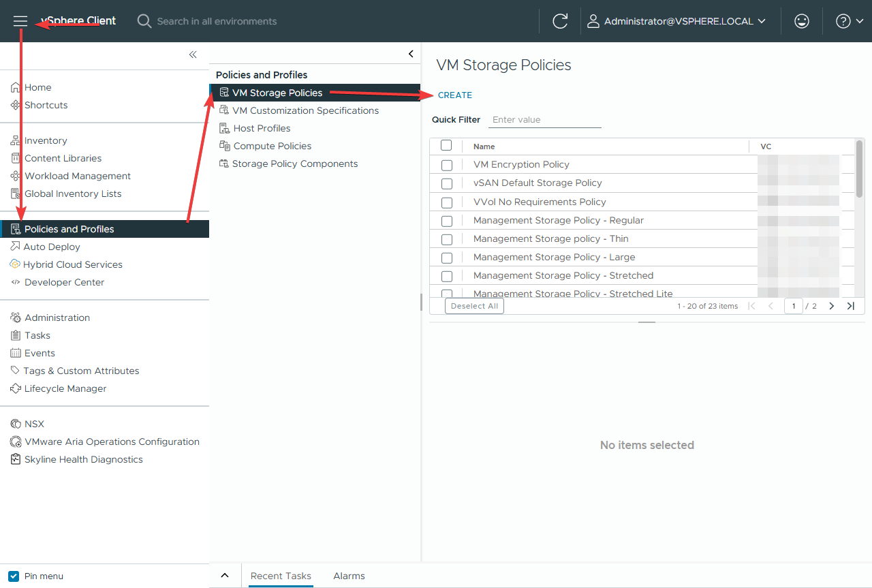Open the hamburger main menu icon

[x=20, y=21]
